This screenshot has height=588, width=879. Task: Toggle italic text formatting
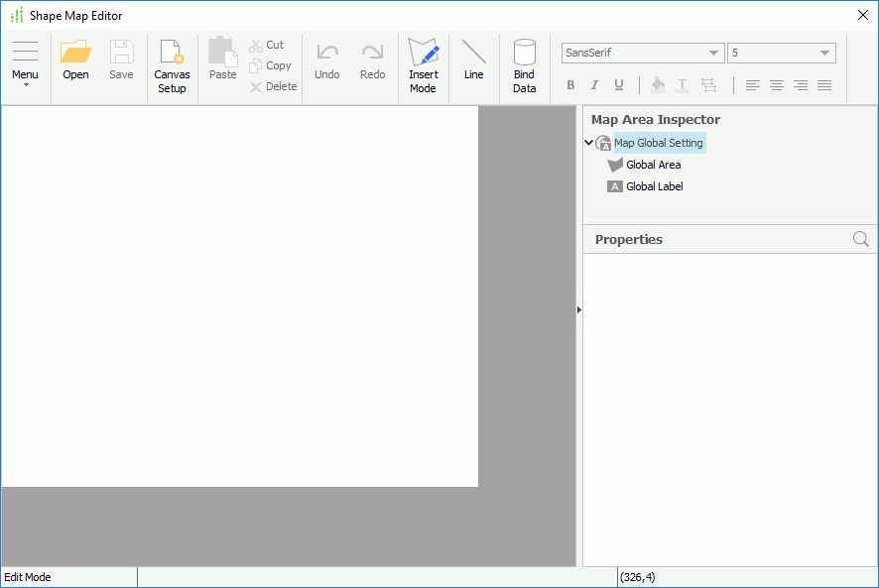594,85
